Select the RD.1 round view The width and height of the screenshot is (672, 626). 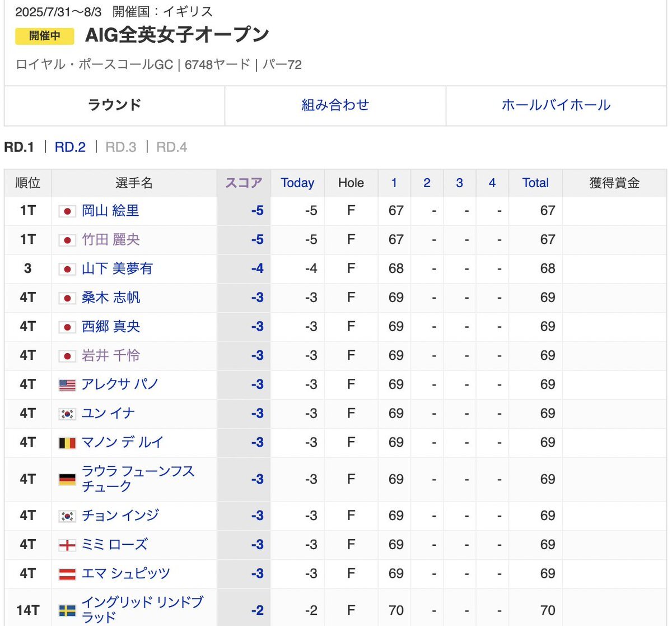click(19, 147)
